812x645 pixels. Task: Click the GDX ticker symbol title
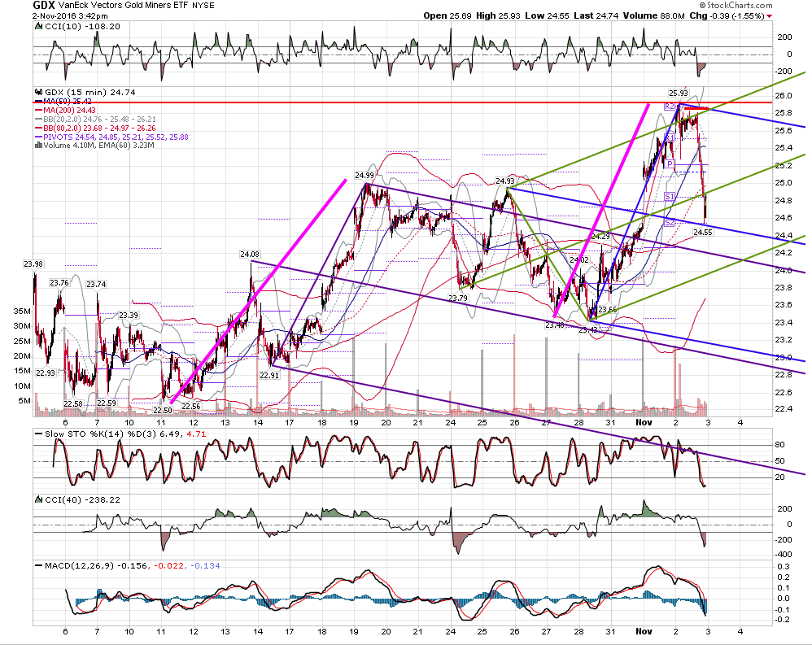click(44, 5)
